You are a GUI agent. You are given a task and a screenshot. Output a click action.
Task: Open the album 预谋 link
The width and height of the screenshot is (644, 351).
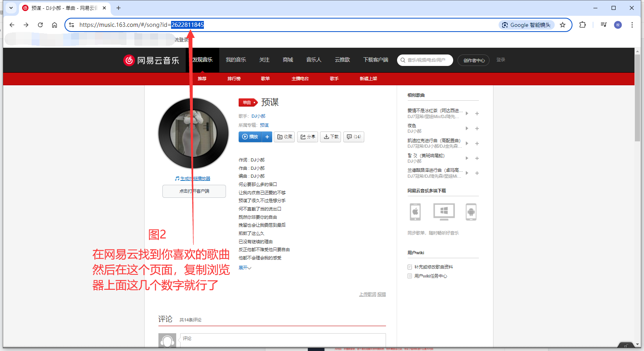tap(264, 125)
